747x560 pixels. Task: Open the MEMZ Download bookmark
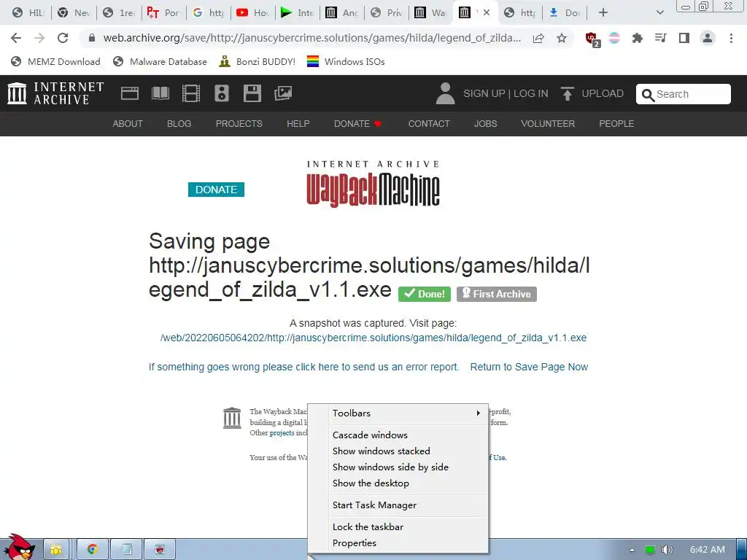pos(55,61)
